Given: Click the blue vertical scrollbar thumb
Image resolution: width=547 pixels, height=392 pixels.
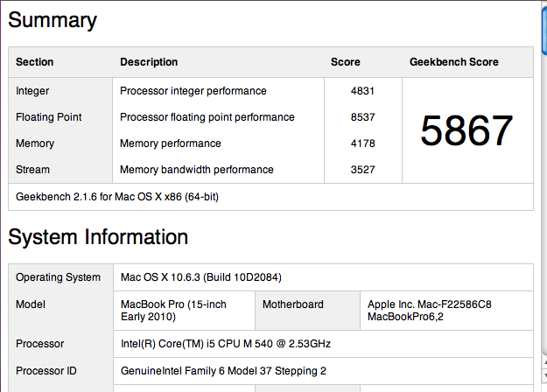Looking at the screenshot, I should 544,31.
